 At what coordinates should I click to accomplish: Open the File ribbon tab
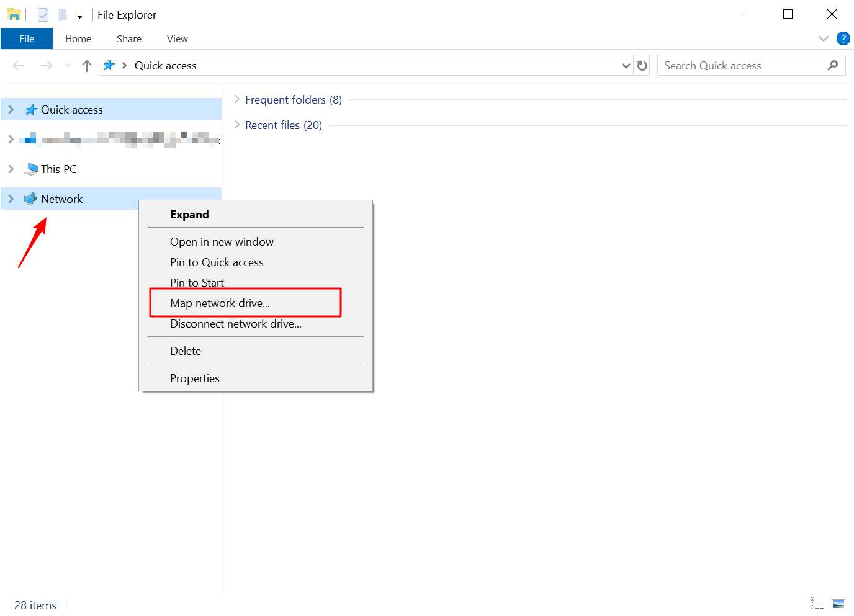pos(27,38)
